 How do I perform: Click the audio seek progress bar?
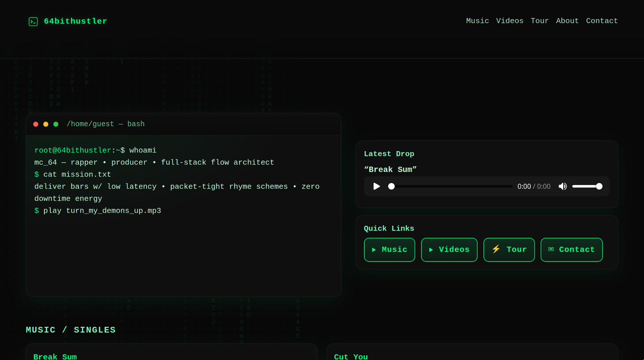pyautogui.click(x=451, y=186)
